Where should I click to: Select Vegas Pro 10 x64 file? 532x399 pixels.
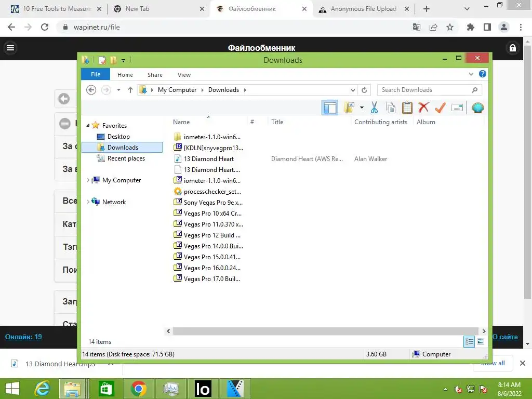click(208, 214)
